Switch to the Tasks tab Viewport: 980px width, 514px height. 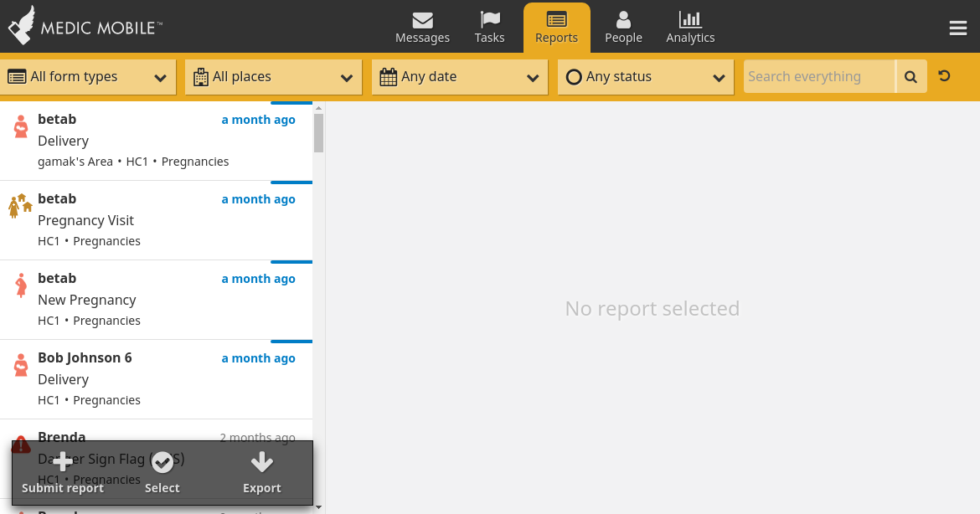tap(489, 28)
